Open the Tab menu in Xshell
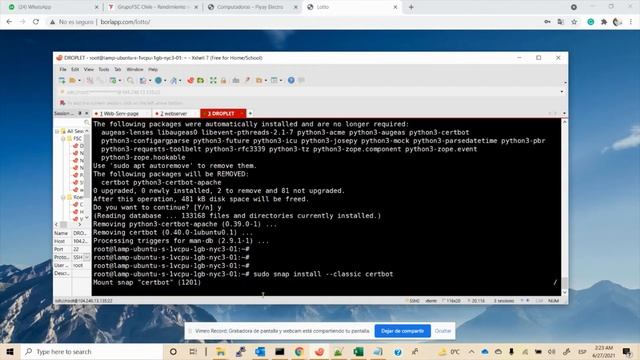 (x=118, y=69)
